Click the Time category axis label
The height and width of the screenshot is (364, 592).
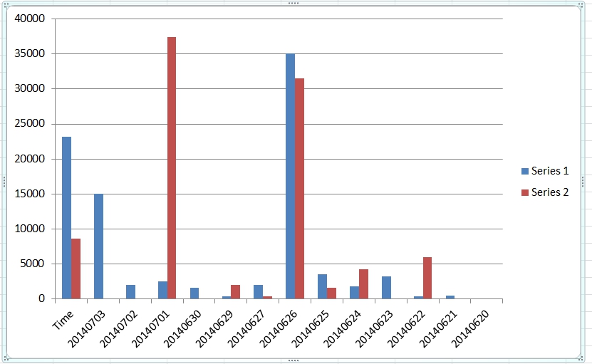(63, 320)
